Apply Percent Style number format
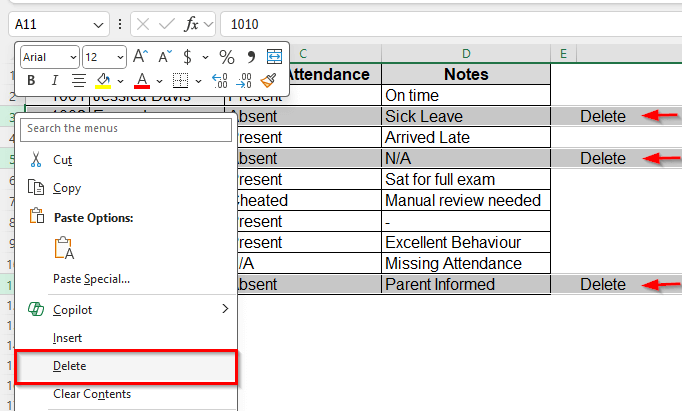682x411 pixels. pos(227,57)
